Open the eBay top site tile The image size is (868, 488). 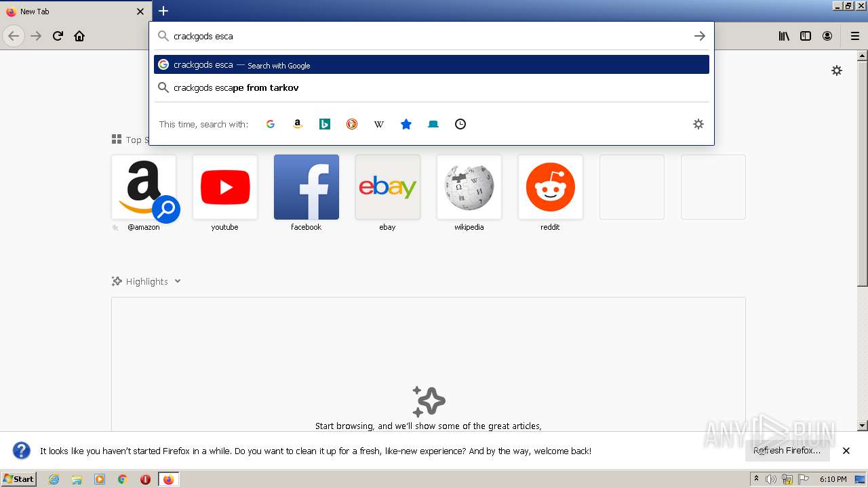(x=388, y=187)
